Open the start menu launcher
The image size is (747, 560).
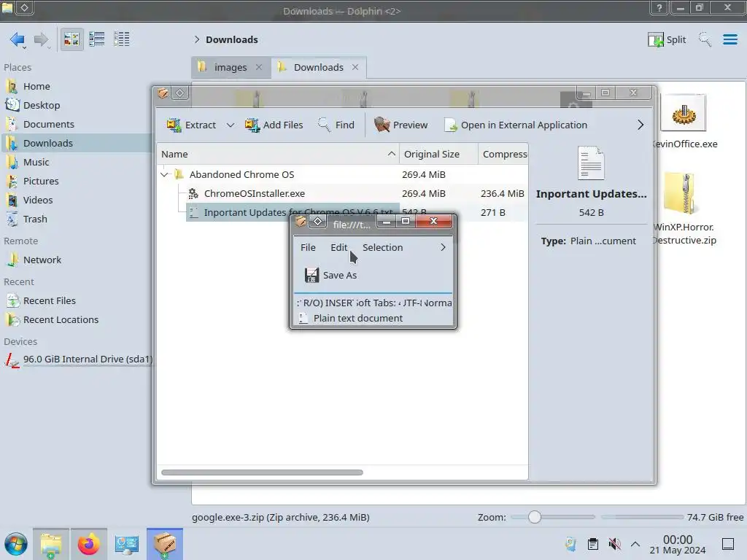16,544
